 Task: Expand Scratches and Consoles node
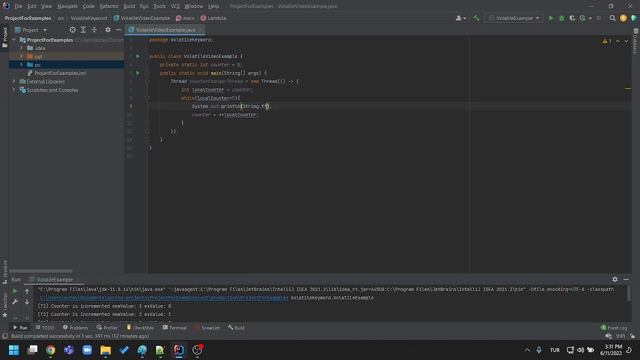pos(14,90)
